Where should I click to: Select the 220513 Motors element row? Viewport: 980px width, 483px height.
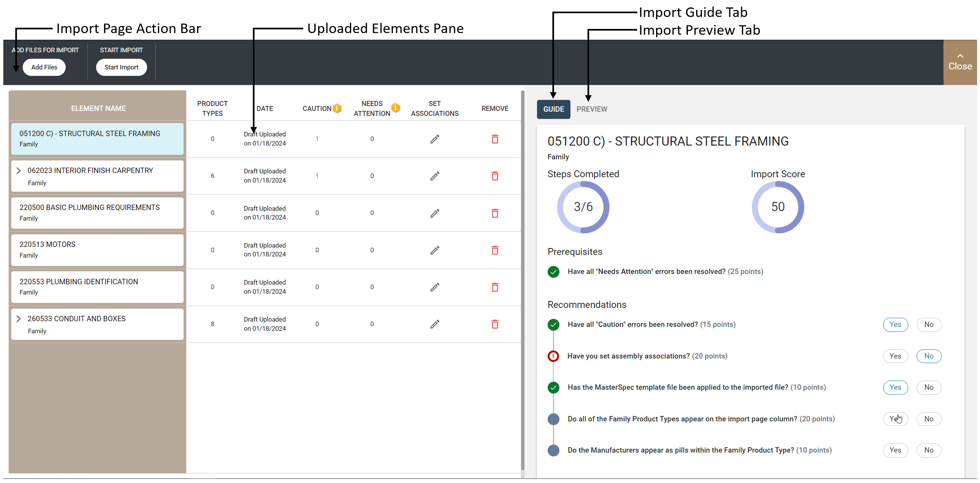tap(97, 250)
